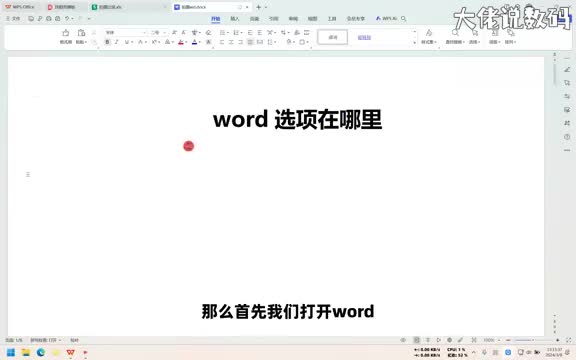Switch to page layout view icon

(417, 340)
